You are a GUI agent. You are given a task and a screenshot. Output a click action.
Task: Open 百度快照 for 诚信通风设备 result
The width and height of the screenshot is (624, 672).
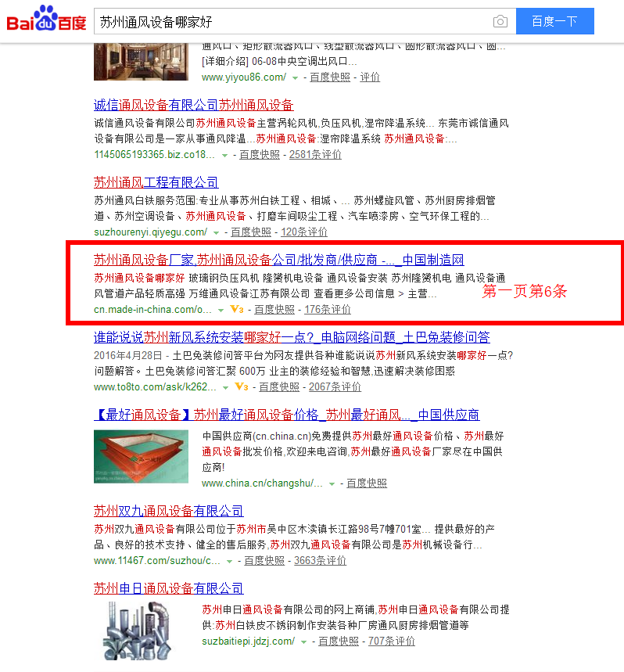[260, 155]
